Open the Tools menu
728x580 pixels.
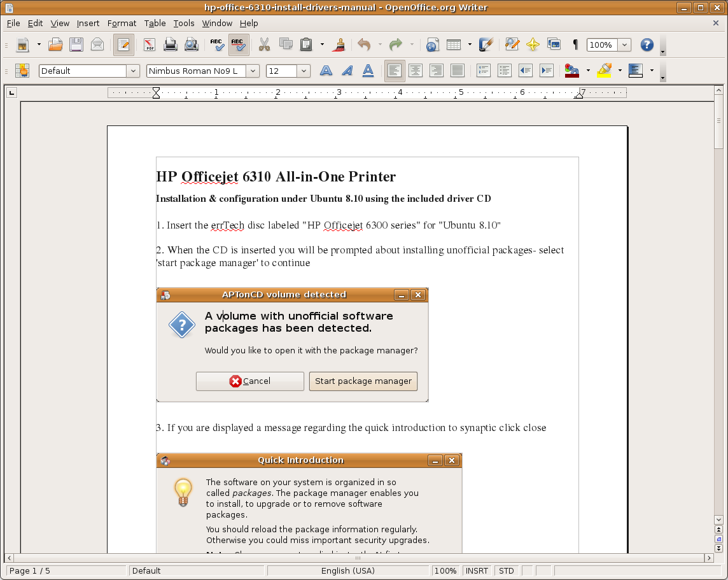184,23
